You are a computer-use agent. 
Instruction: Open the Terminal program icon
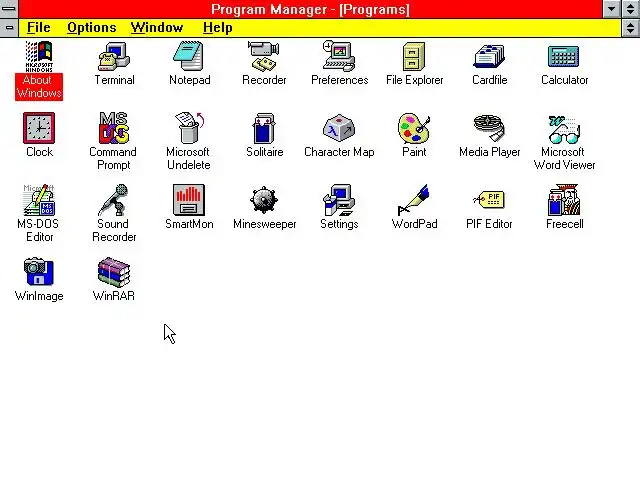point(114,56)
